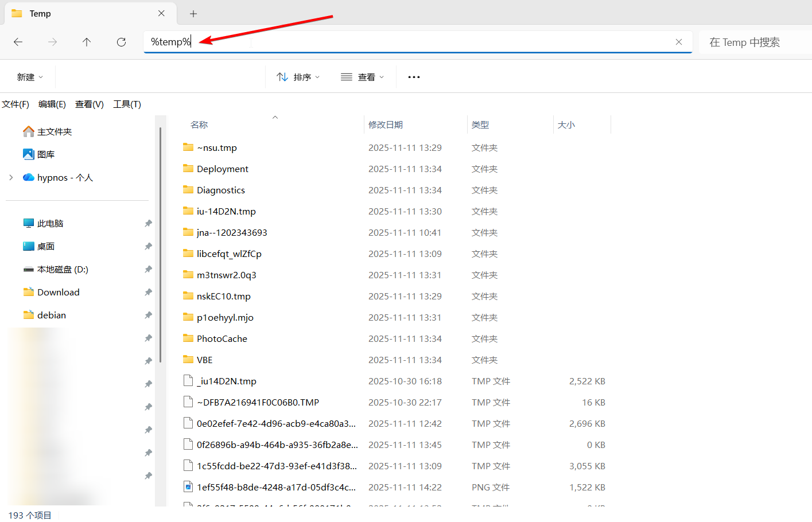Select the 1ef55f48 PNG file icon
This screenshot has height=522, width=812.
point(188,487)
